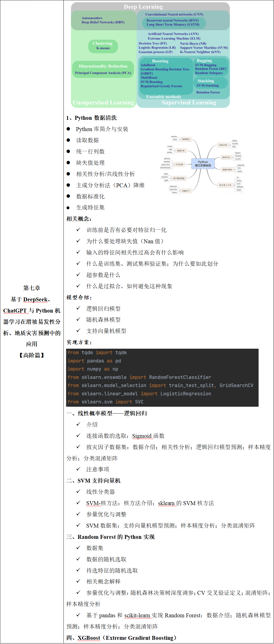Click heading '三、Random Forest 的 Python 实现'

[110, 537]
